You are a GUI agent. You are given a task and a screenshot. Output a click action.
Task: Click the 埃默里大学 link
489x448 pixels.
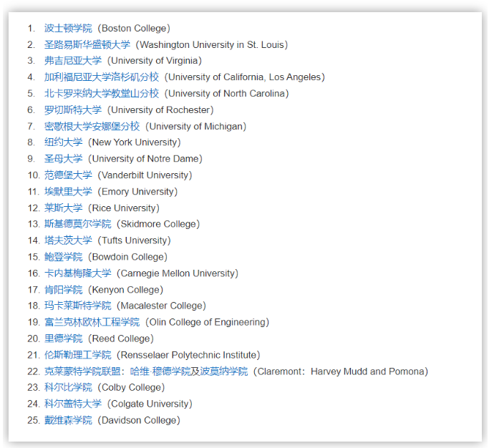coord(68,191)
